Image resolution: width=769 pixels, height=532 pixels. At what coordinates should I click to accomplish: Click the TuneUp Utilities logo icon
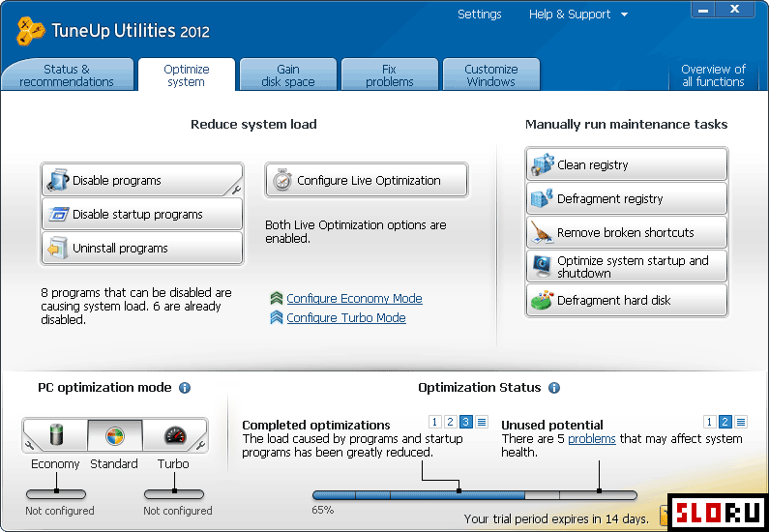[x=30, y=31]
